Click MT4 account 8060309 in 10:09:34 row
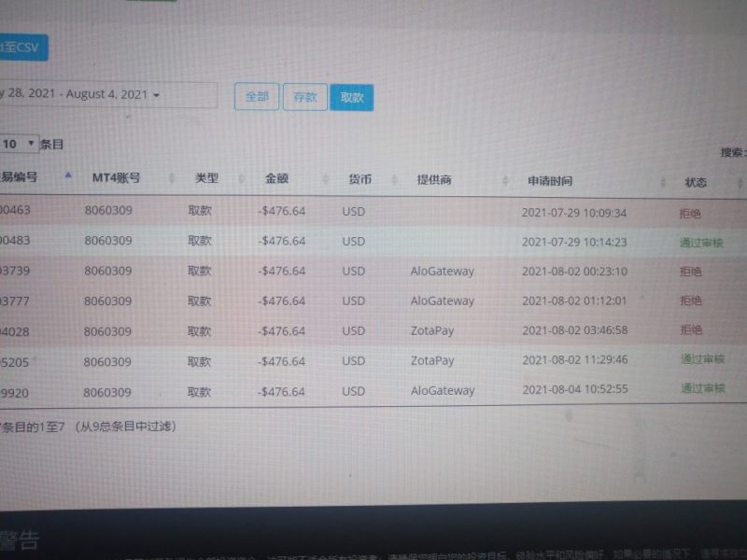This screenshot has width=747, height=560. (x=108, y=210)
